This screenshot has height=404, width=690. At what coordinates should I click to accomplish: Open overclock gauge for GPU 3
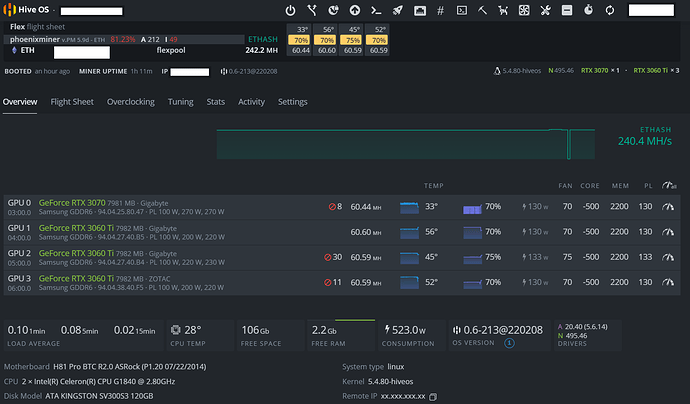click(668, 282)
